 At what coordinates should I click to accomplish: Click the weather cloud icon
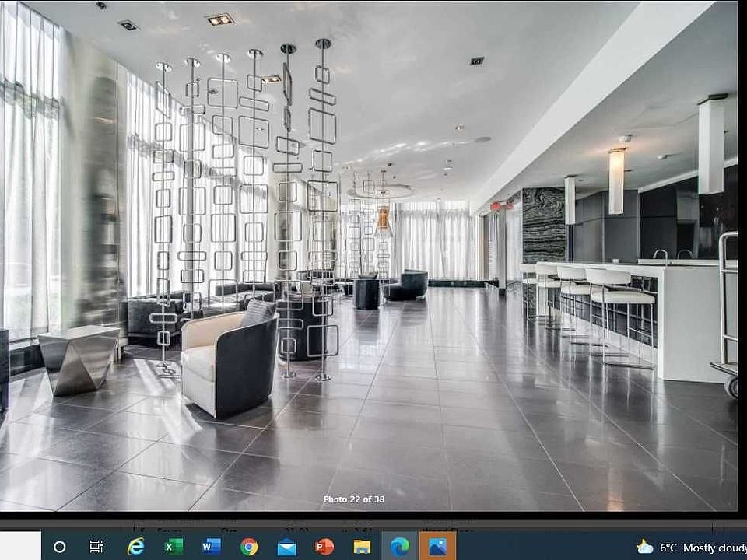click(x=645, y=548)
